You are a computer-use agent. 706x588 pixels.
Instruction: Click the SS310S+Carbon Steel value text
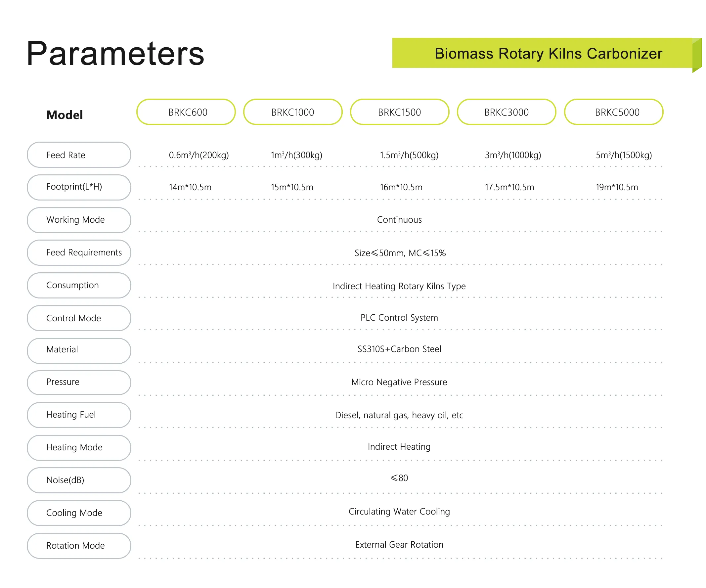(399, 349)
